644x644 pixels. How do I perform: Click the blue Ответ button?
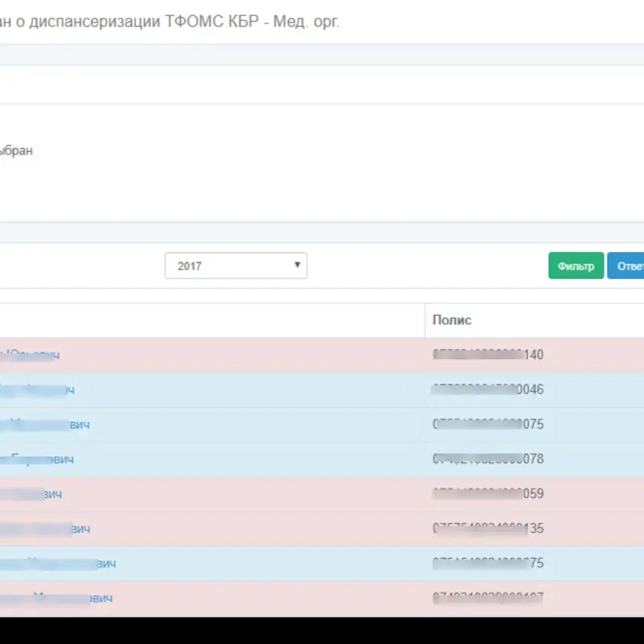[625, 266]
